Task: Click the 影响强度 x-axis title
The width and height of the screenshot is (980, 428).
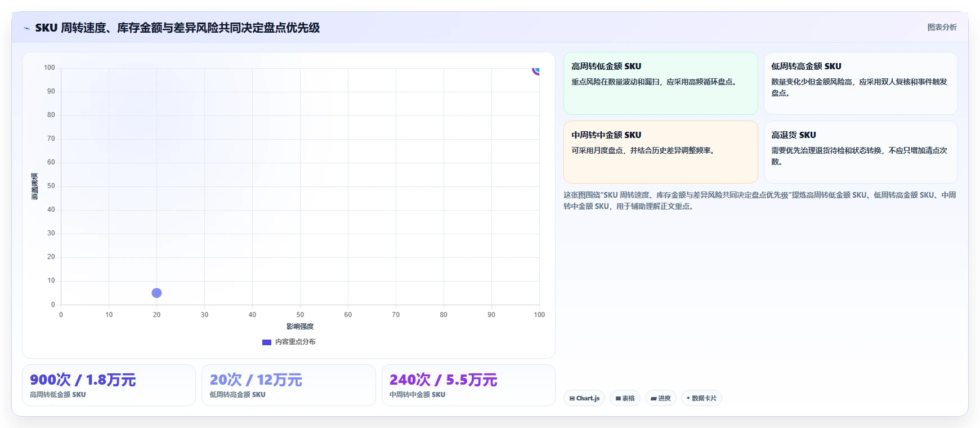Action: [300, 327]
